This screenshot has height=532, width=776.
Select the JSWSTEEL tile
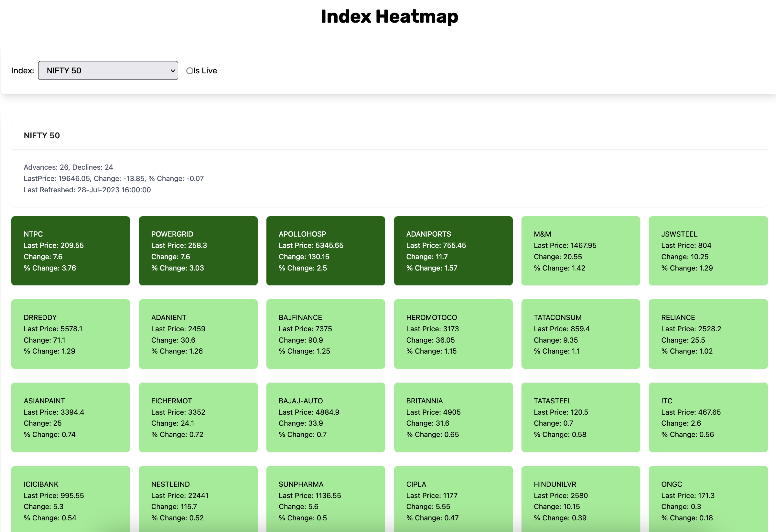click(x=708, y=250)
